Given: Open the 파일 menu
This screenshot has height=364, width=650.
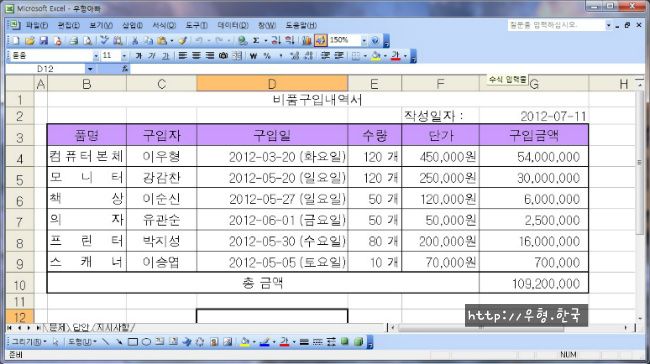Looking at the screenshot, I should (x=37, y=25).
